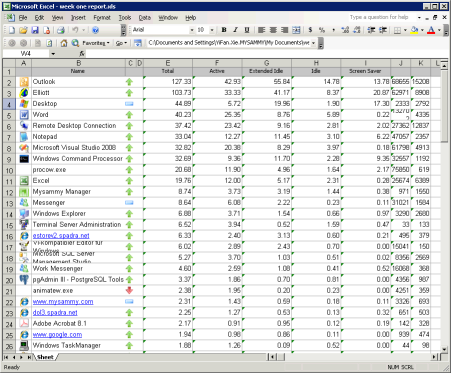Screen dimensions: 451x373
Task: Click the vertical scrollbar thumb
Action: 444,106
